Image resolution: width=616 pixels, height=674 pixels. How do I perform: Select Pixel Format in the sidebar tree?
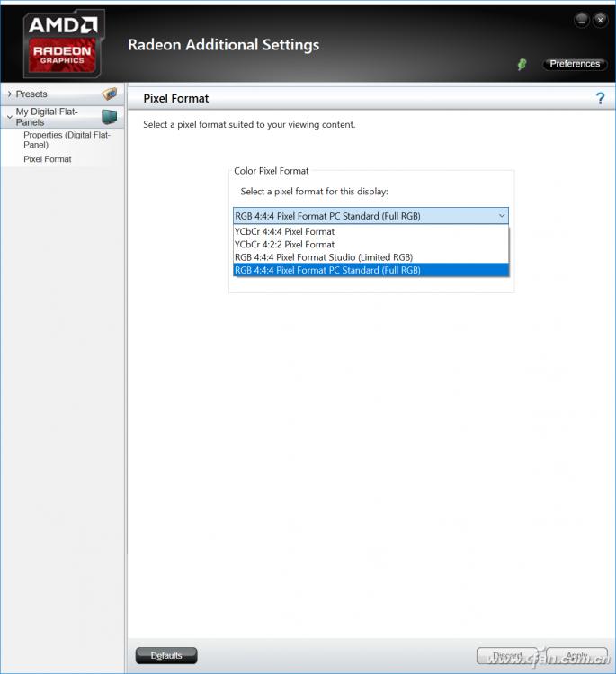coord(48,159)
